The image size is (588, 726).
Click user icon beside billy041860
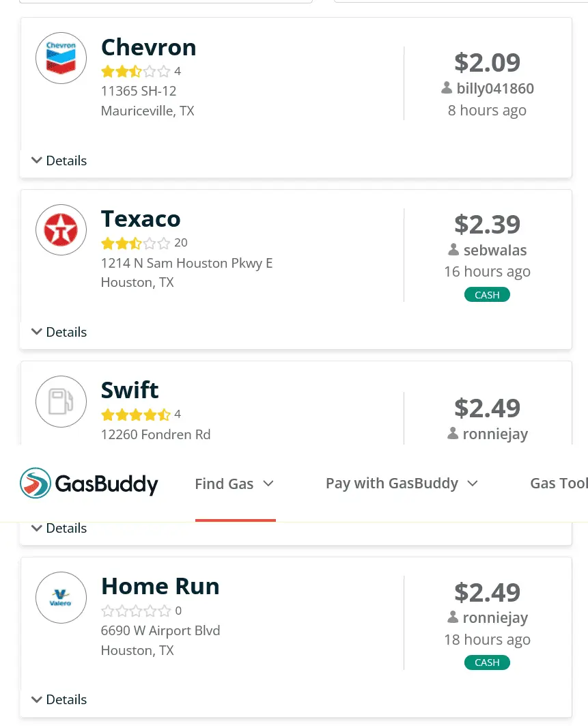[x=447, y=88]
